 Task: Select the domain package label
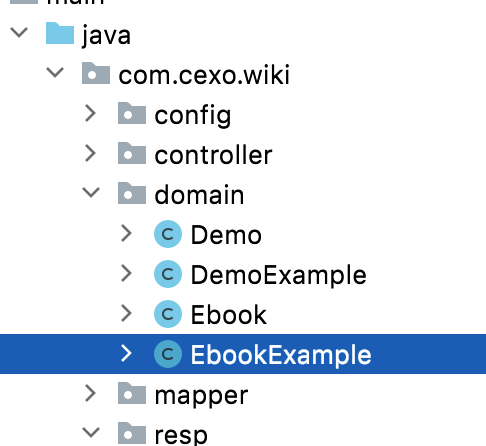click(199, 195)
